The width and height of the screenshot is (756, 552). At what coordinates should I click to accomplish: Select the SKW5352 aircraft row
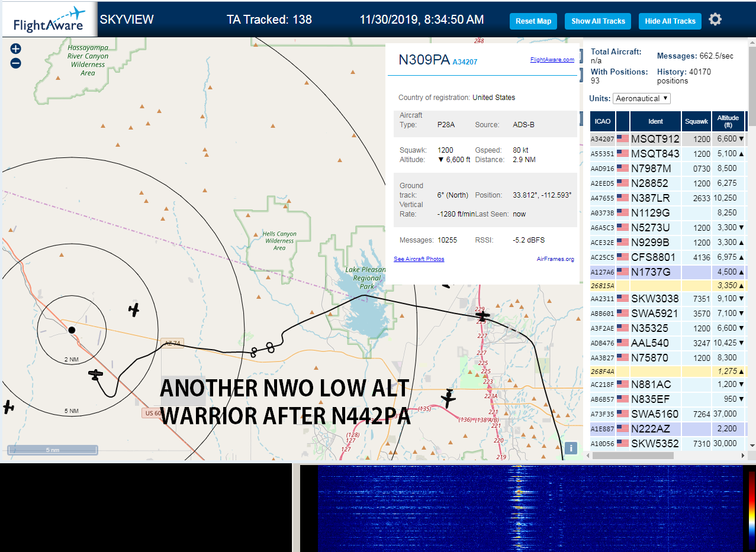pos(668,443)
